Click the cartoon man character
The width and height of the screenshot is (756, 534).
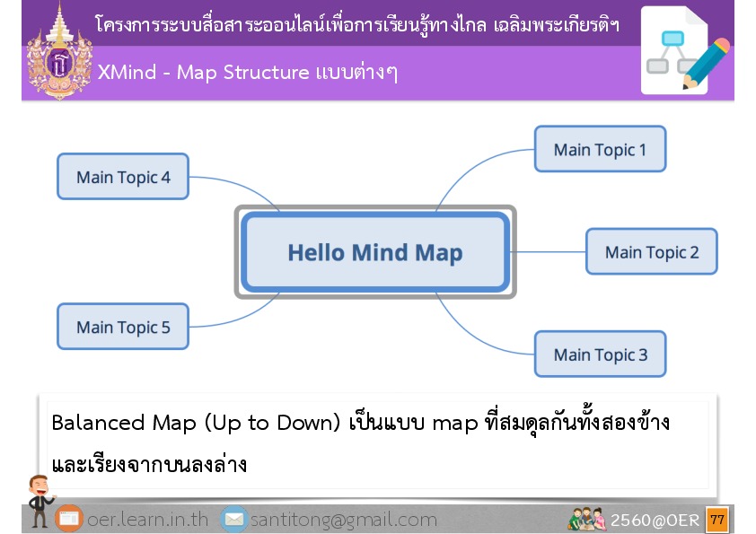point(39,500)
